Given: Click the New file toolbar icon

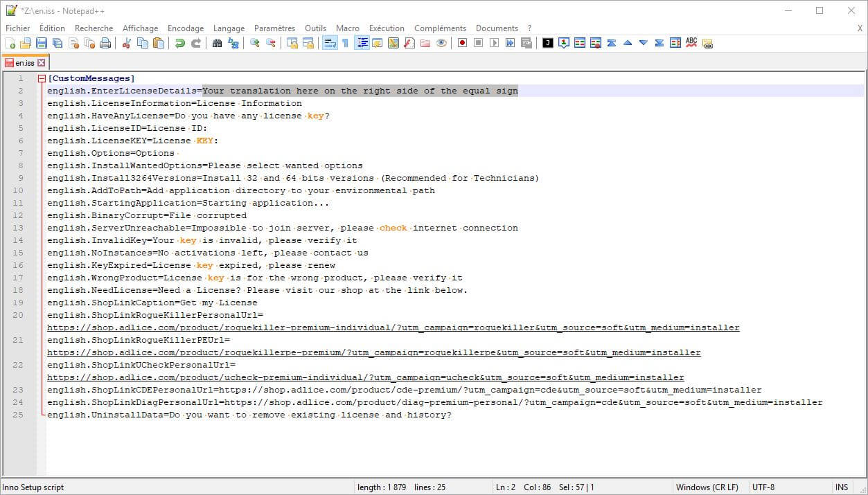Looking at the screenshot, I should pos(10,44).
